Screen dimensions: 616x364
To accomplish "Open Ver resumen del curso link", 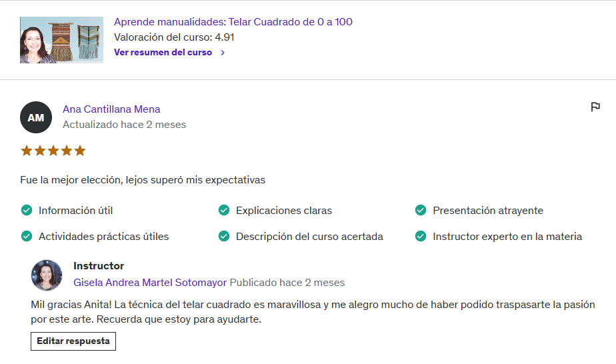I will point(163,53).
